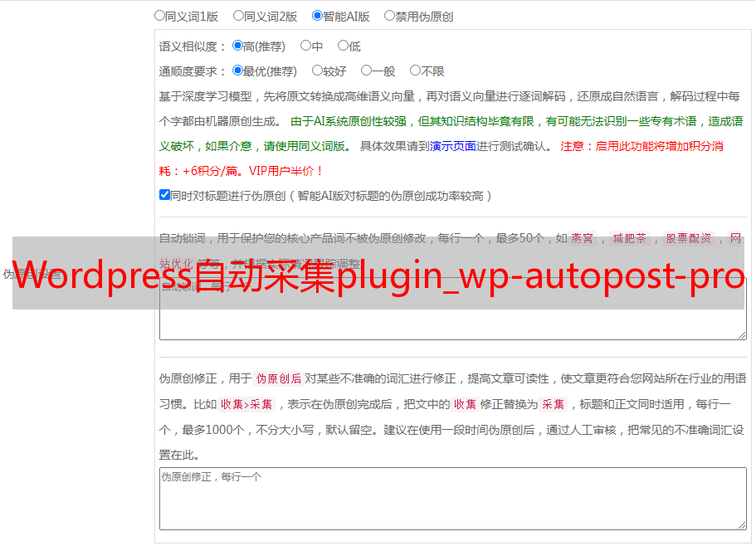The width and height of the screenshot is (756, 546).
Task: Select the 同义词1版 radio option
Action: pos(159,16)
